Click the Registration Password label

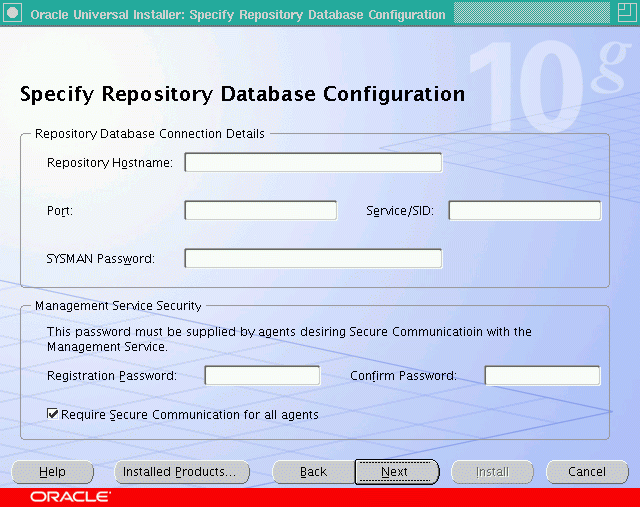112,376
